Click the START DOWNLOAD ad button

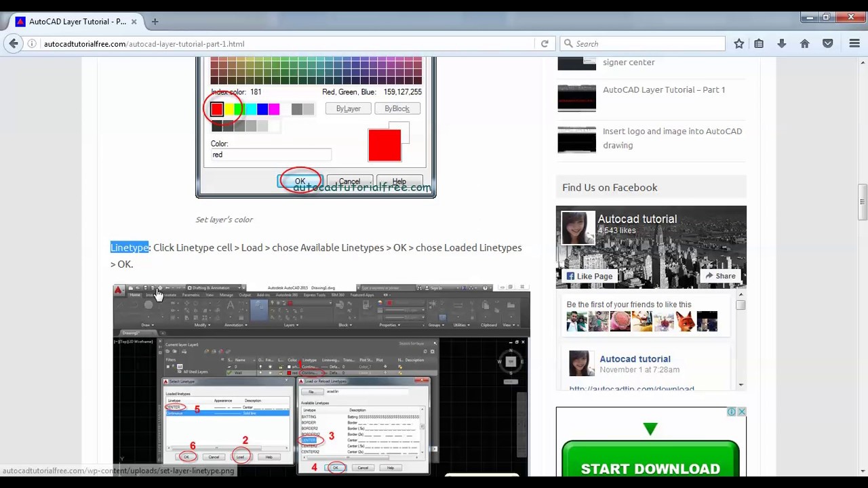coord(650,460)
